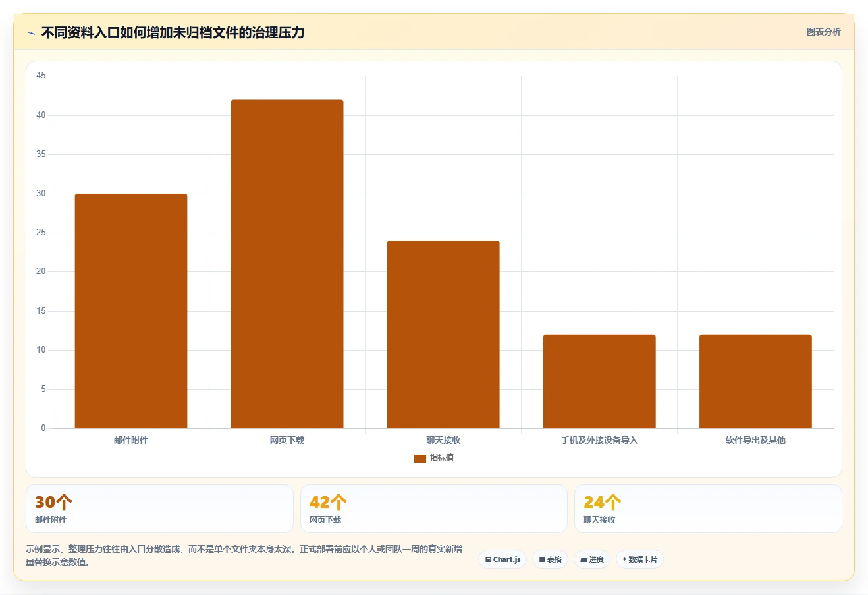Click y-axis value 40
Screen dimensions: 868x595
click(41, 115)
